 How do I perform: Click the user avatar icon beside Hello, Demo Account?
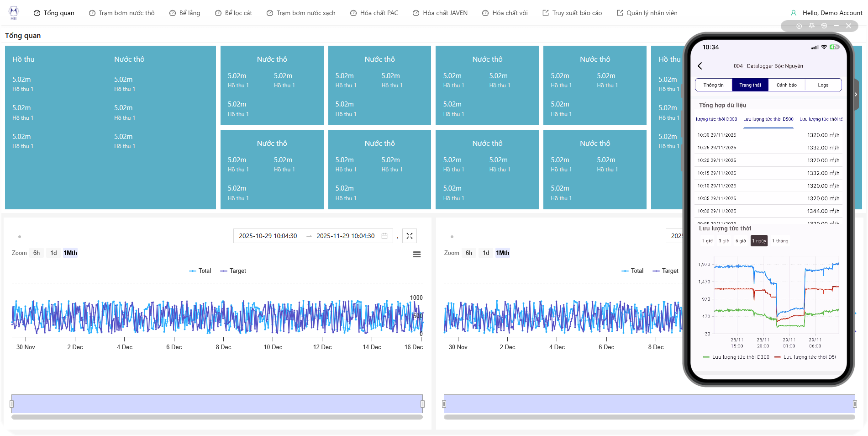pyautogui.click(x=794, y=13)
